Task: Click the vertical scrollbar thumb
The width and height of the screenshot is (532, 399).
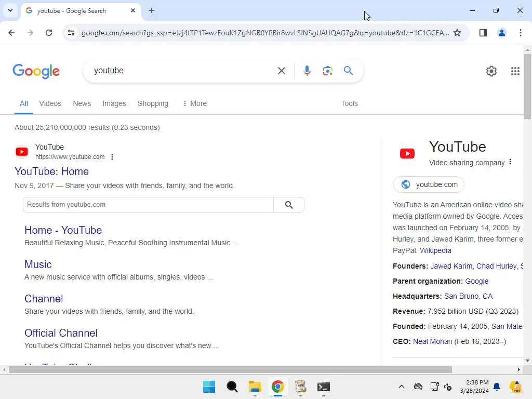Action: click(527, 87)
